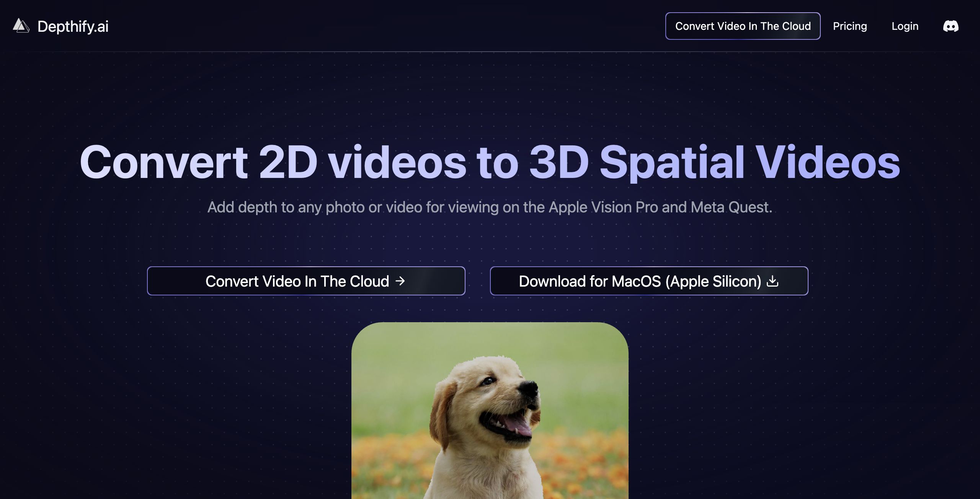Image resolution: width=980 pixels, height=499 pixels.
Task: Open the Discord community icon
Action: tap(951, 26)
